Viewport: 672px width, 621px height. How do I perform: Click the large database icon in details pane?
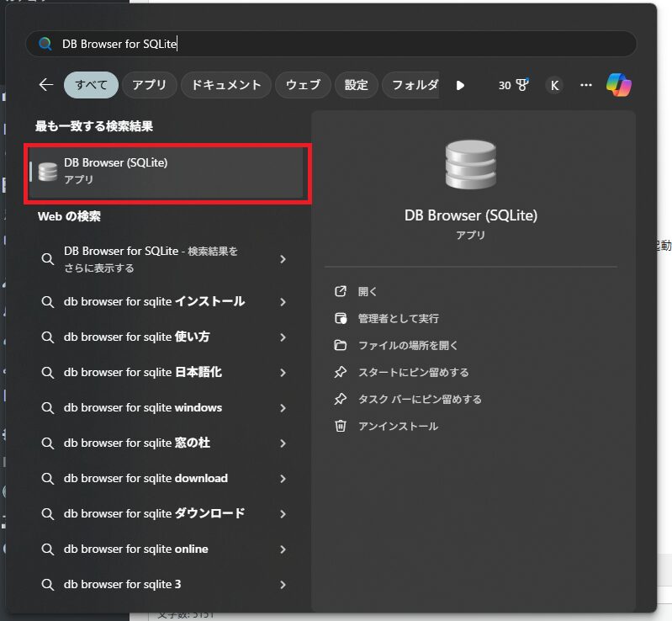[x=471, y=165]
